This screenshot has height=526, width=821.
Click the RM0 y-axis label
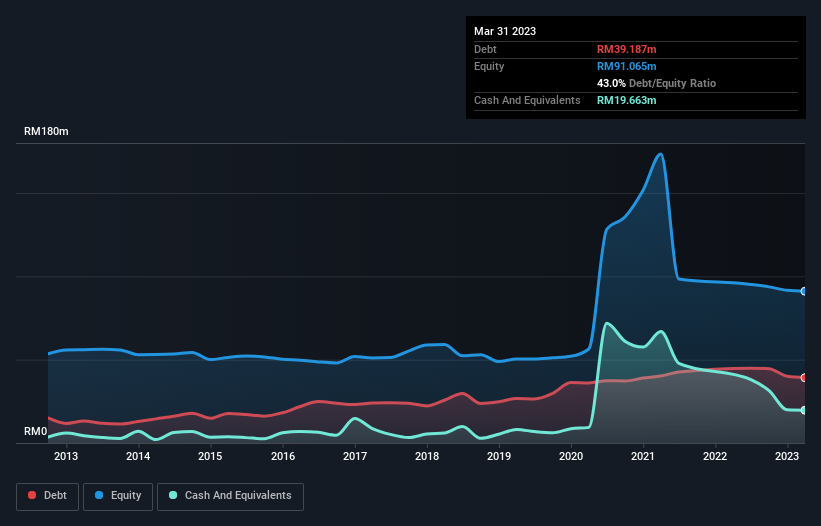(x=36, y=432)
